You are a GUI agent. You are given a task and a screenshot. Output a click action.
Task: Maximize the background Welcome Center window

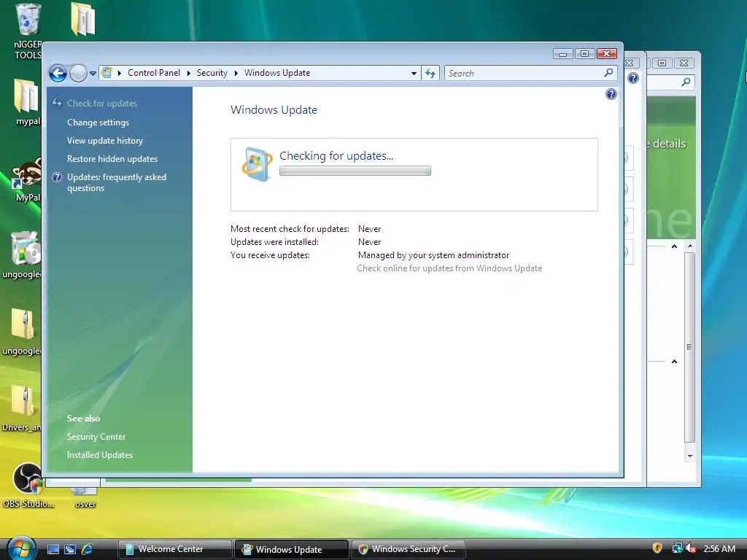point(662,63)
